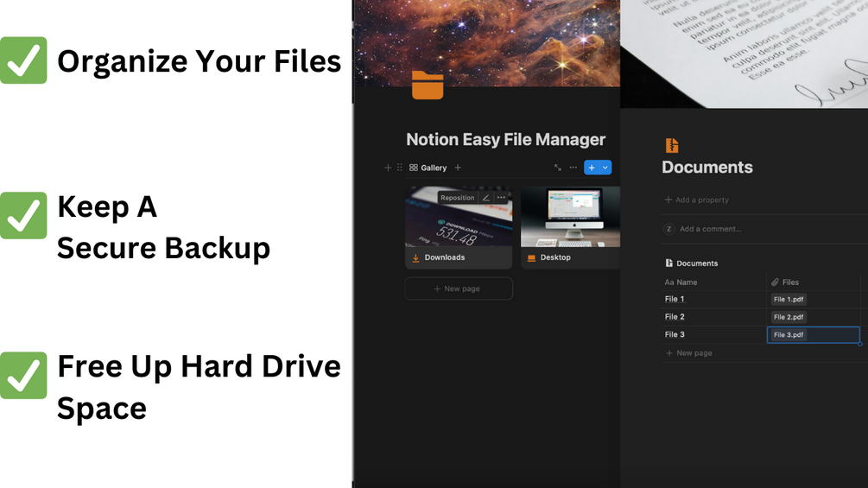
Task: Select the Gallery view tab
Action: [x=428, y=168]
